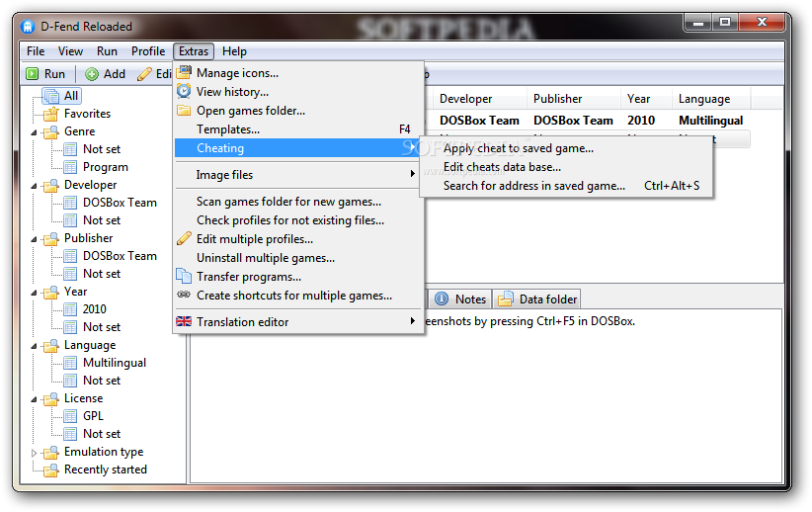This screenshot has width=812, height=512.
Task: Open the Profile menu
Action: point(148,51)
